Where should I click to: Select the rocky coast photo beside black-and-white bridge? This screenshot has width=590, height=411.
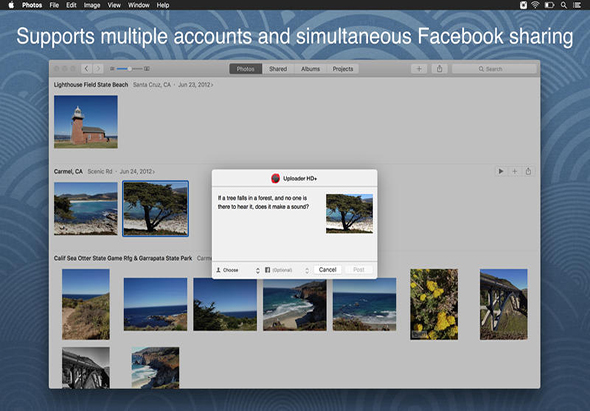(155, 368)
